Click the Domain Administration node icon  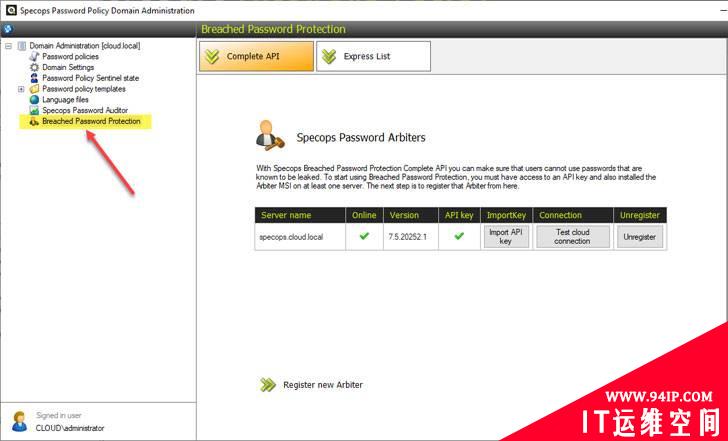(x=22, y=45)
